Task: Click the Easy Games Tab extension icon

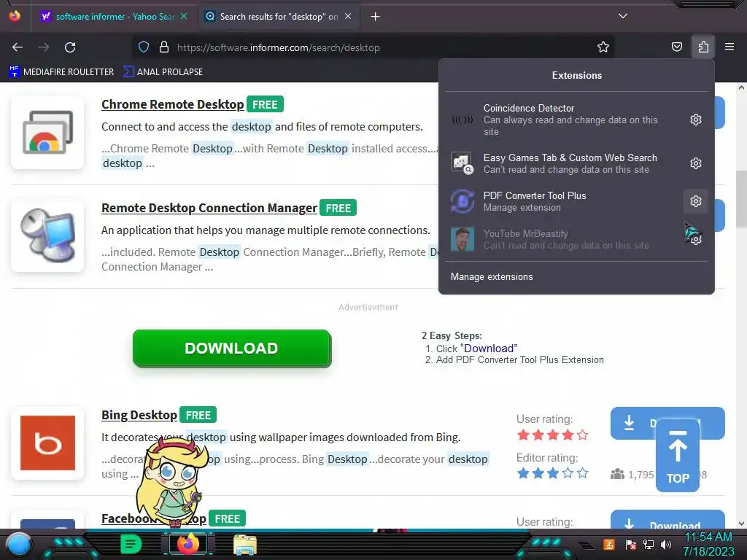Action: pos(462,163)
